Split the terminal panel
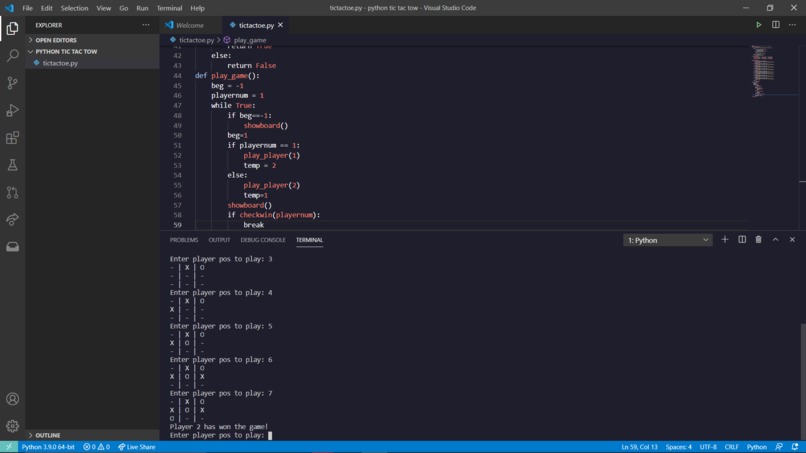The width and height of the screenshot is (806, 453). [742, 240]
